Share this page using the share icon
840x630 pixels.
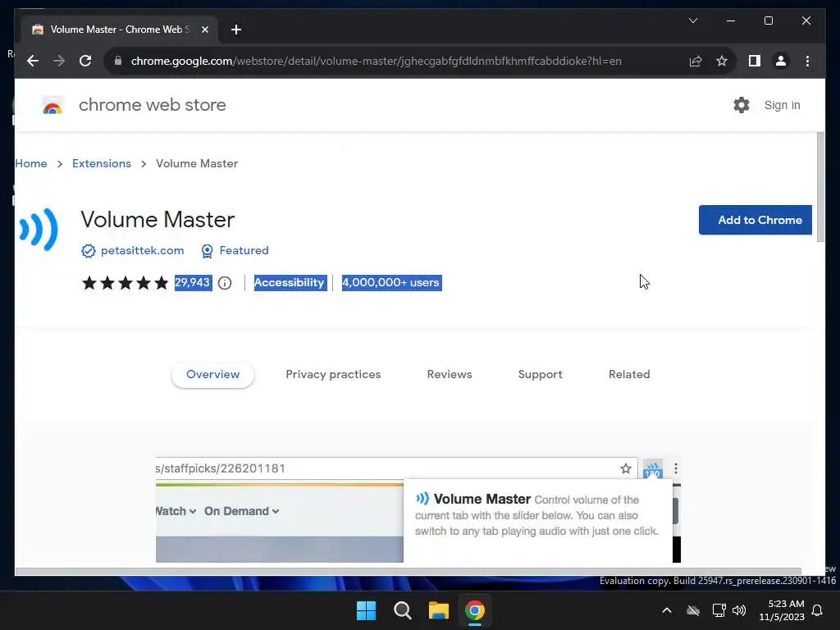696,61
